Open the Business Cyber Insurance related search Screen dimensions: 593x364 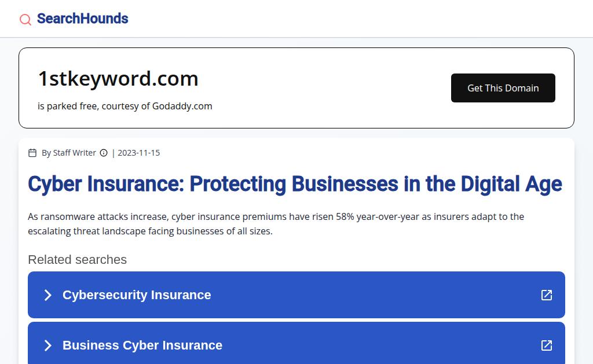point(142,345)
